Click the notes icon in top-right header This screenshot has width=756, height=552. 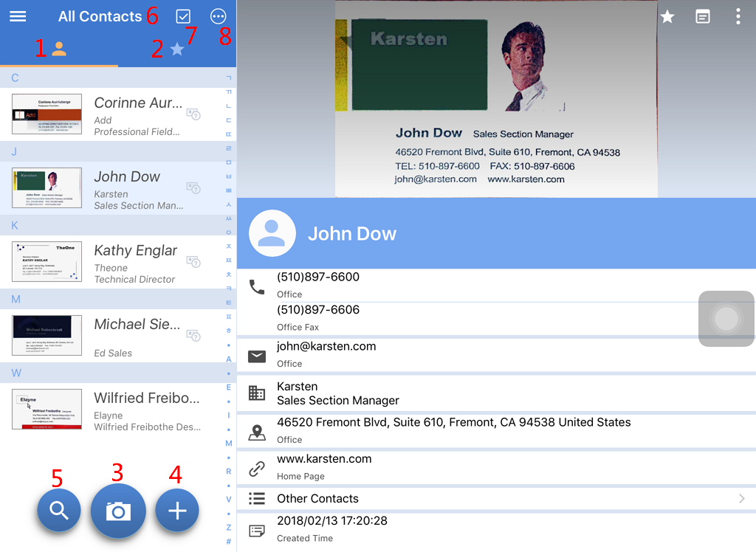[x=703, y=16]
